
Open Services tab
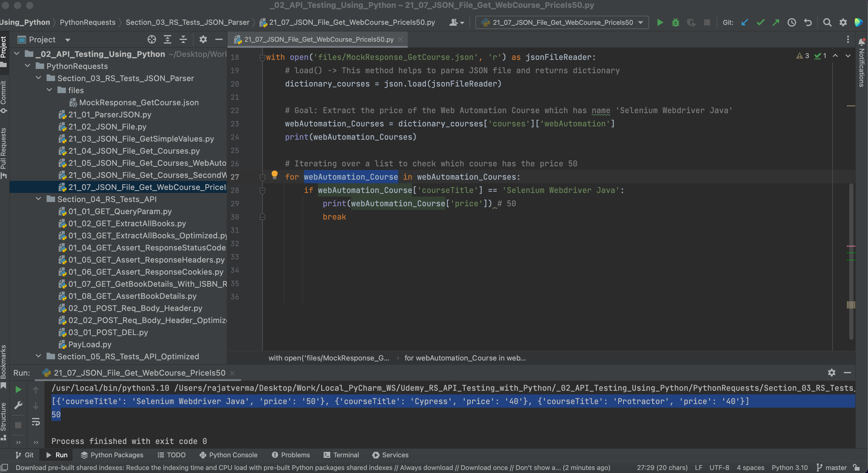coord(390,455)
